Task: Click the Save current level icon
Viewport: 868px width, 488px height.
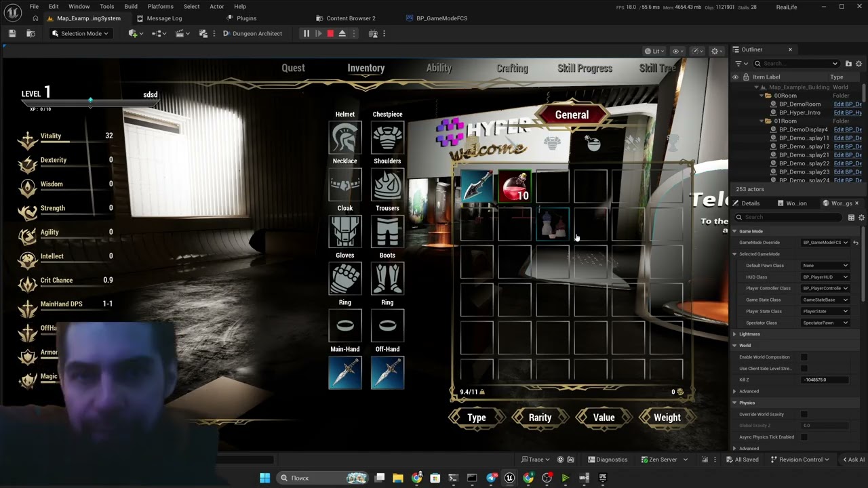Action: [x=12, y=33]
